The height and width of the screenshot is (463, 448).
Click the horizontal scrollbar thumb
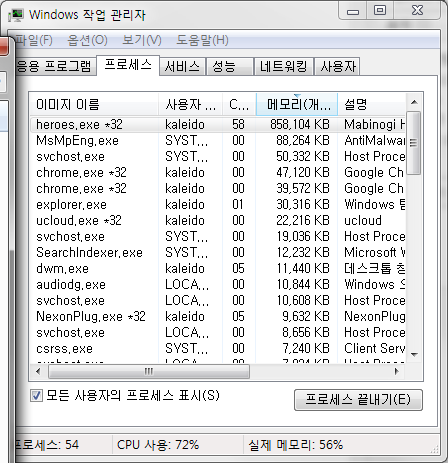point(149,371)
